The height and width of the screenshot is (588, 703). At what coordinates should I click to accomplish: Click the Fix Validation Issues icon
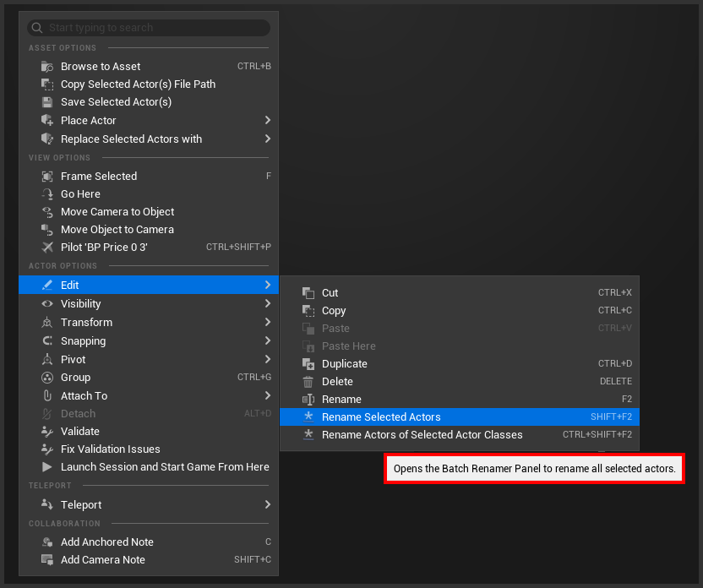point(47,449)
